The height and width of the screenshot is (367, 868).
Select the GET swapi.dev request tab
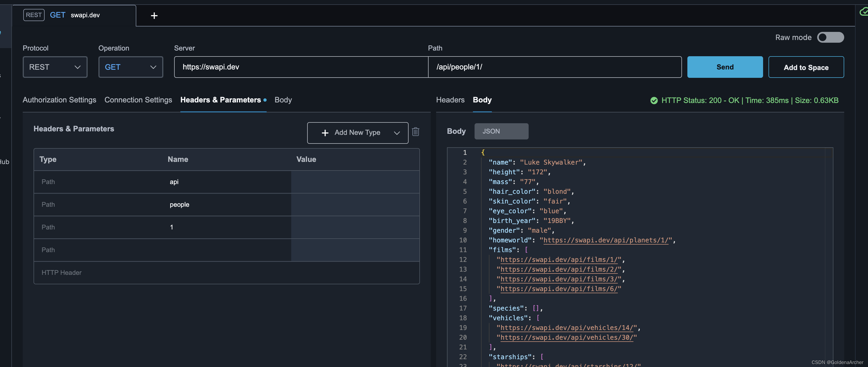pos(74,15)
